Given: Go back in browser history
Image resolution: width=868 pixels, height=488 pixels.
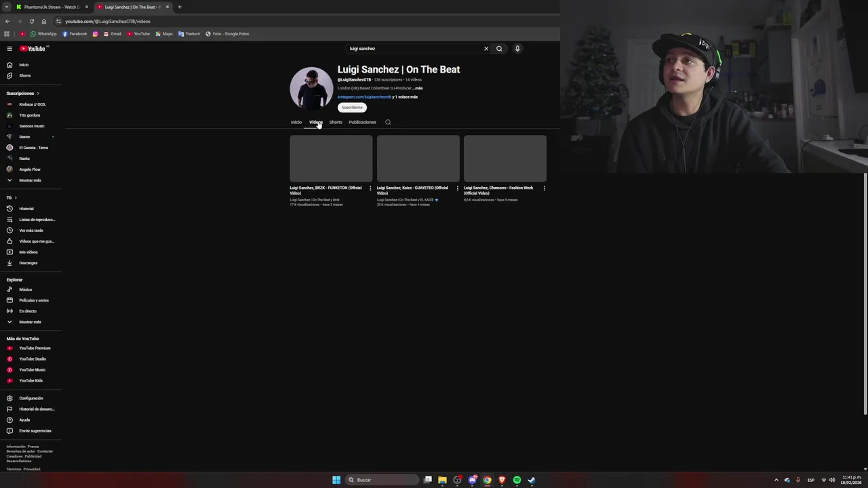Looking at the screenshot, I should pyautogui.click(x=7, y=21).
